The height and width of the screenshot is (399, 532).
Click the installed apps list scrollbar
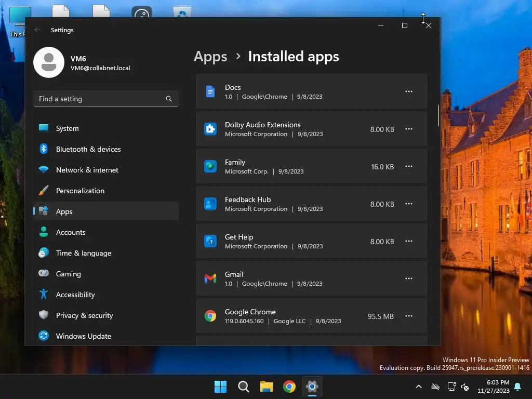438,115
